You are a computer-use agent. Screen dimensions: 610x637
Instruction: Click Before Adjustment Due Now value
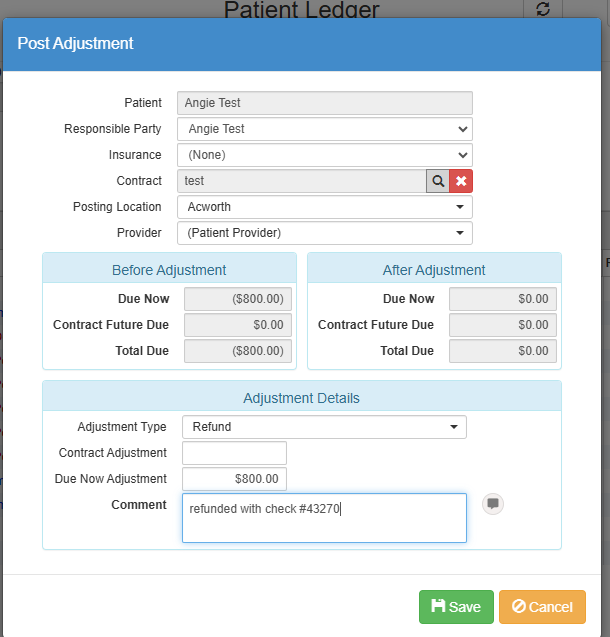coord(238,299)
